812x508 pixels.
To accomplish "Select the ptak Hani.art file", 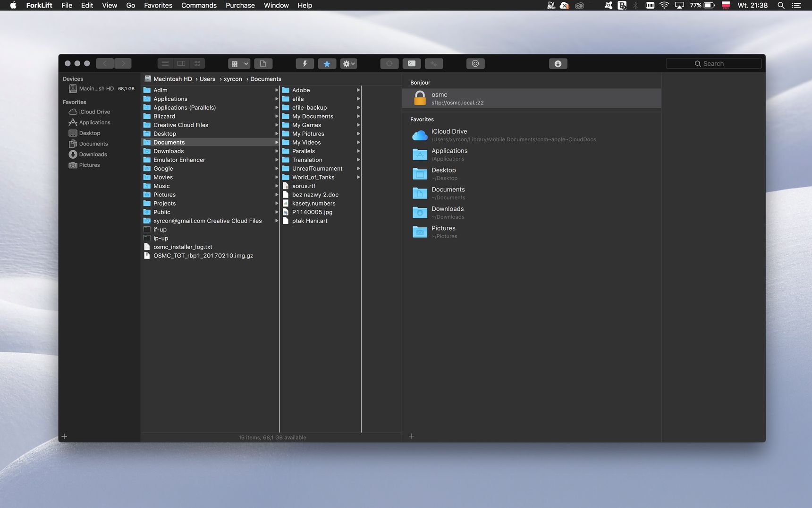I will pyautogui.click(x=321, y=221).
